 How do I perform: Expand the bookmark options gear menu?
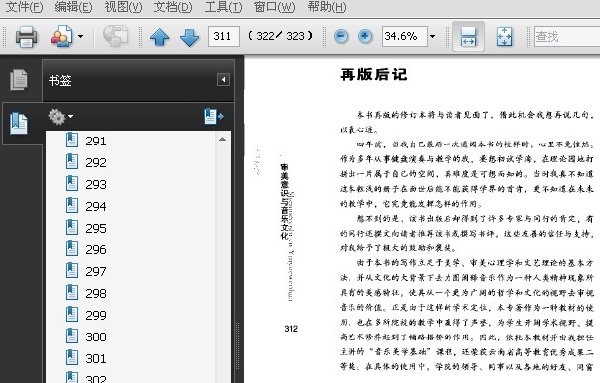tap(61, 117)
